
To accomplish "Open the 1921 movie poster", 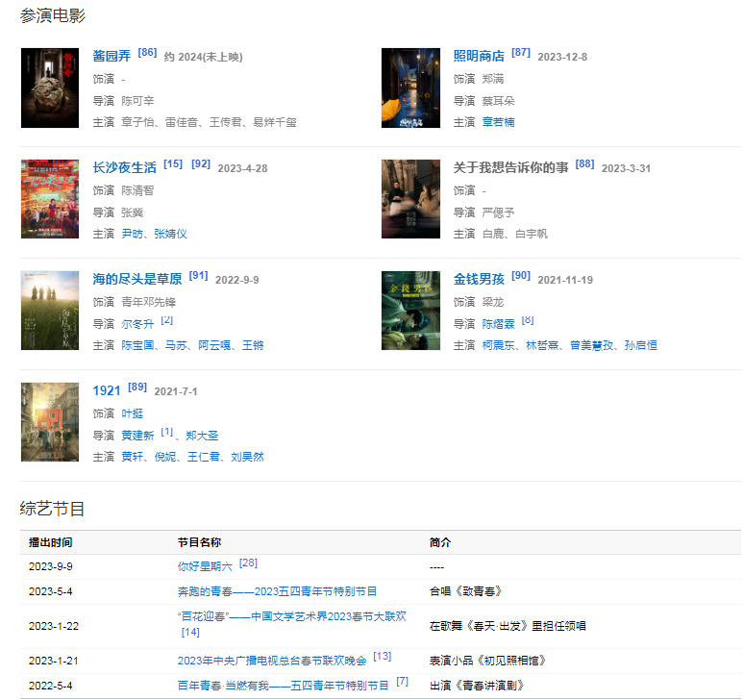I will [50, 422].
